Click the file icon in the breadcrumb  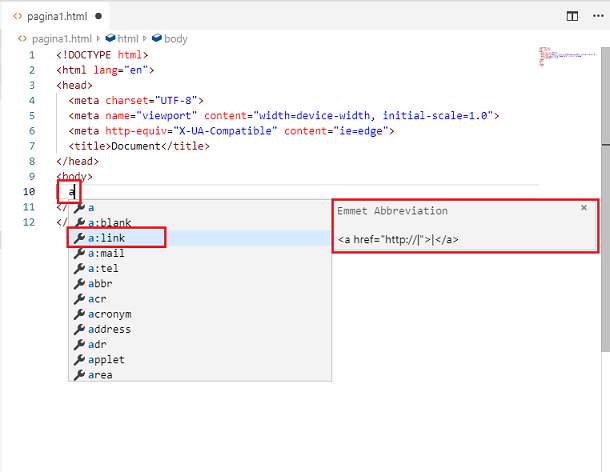pyautogui.click(x=22, y=38)
